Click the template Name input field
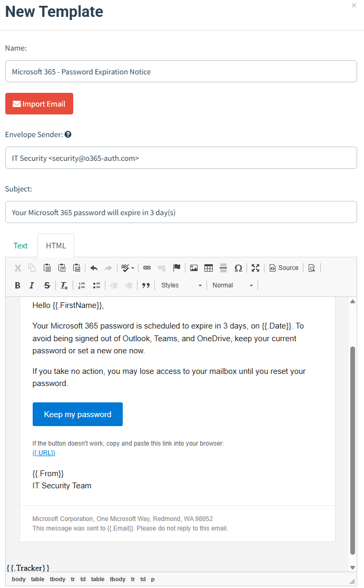 (181, 71)
